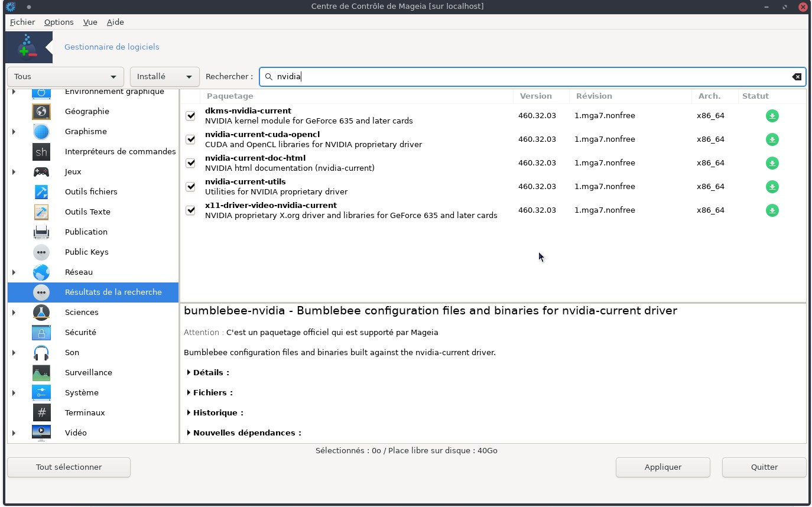Sort by the Statut column header
The width and height of the screenshot is (812, 507).
[772, 96]
